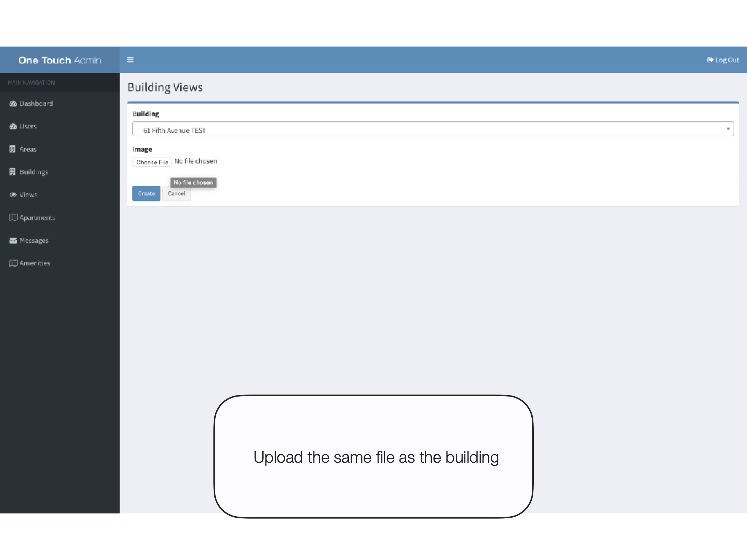Click the Buildings icon in navigation

pyautogui.click(x=13, y=171)
